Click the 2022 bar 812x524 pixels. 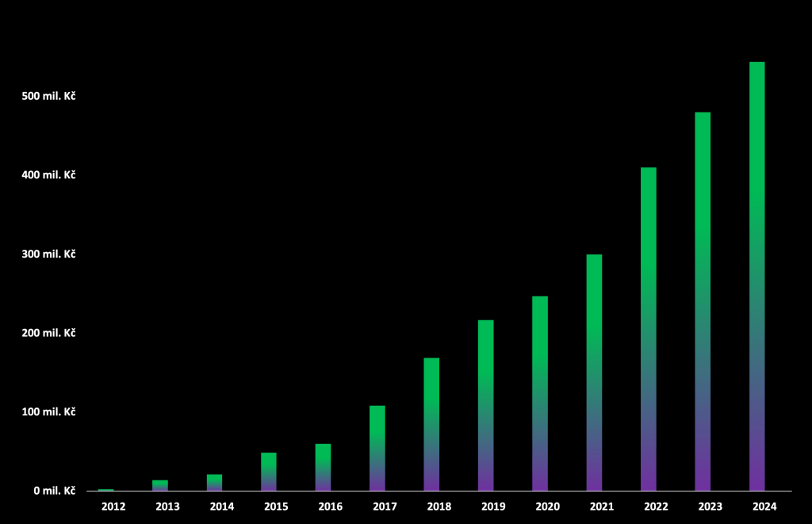pyautogui.click(x=648, y=329)
